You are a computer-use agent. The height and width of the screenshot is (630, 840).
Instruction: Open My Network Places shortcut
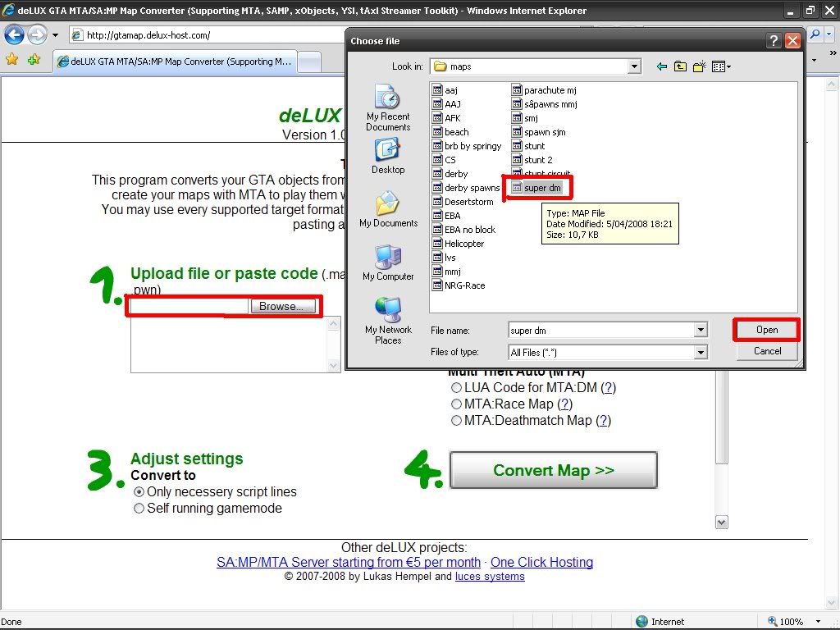click(388, 321)
